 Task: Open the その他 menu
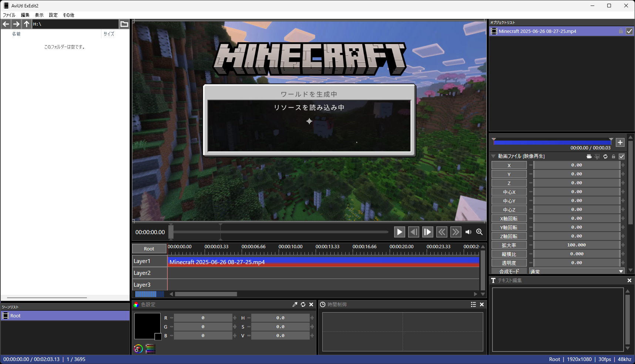click(x=68, y=15)
